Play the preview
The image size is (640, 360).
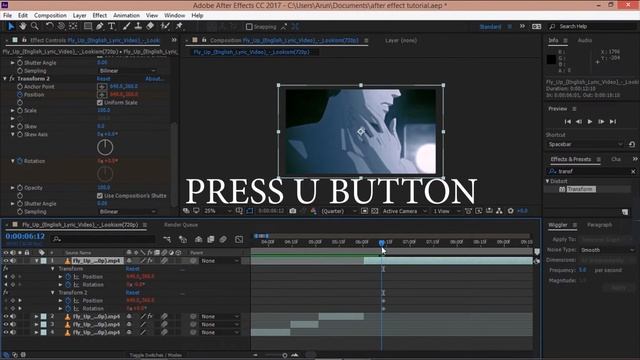click(x=590, y=122)
